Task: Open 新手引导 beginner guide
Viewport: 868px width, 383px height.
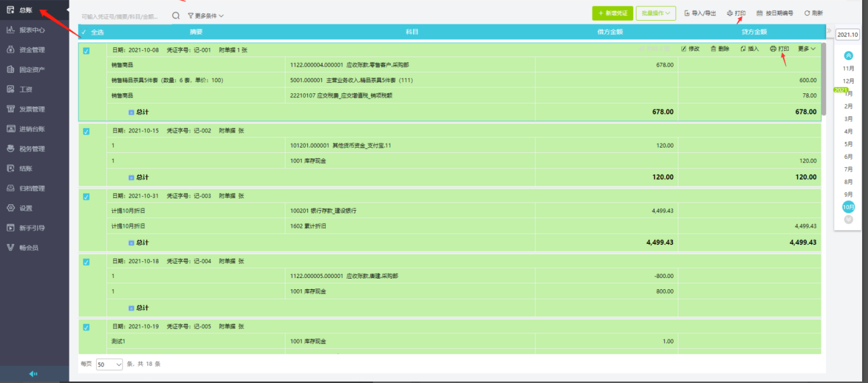Action: click(32, 228)
